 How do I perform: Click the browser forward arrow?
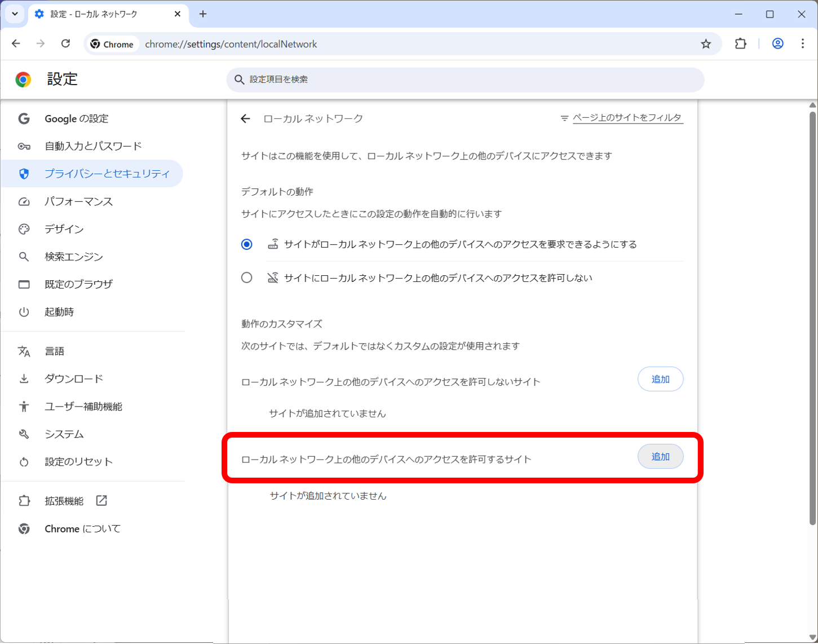pyautogui.click(x=41, y=43)
